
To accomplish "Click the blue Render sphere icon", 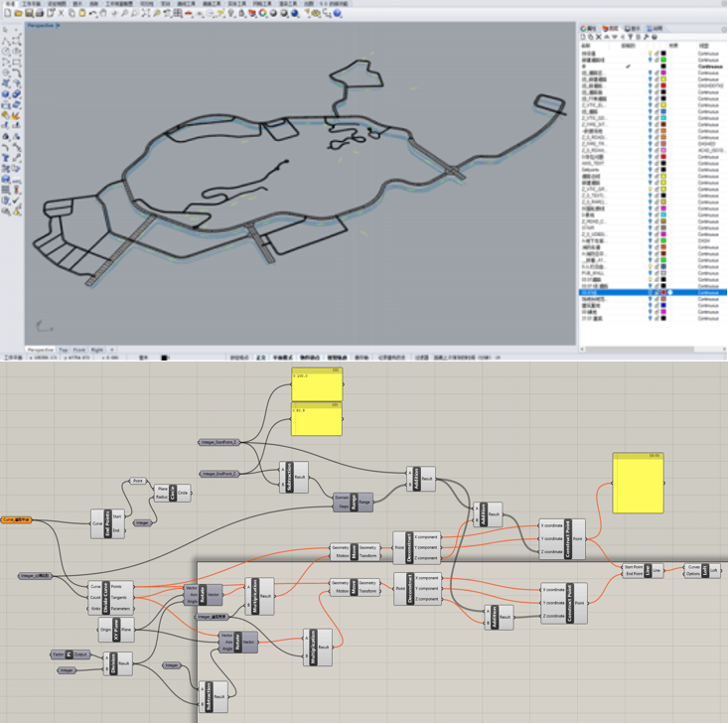I will (x=294, y=14).
